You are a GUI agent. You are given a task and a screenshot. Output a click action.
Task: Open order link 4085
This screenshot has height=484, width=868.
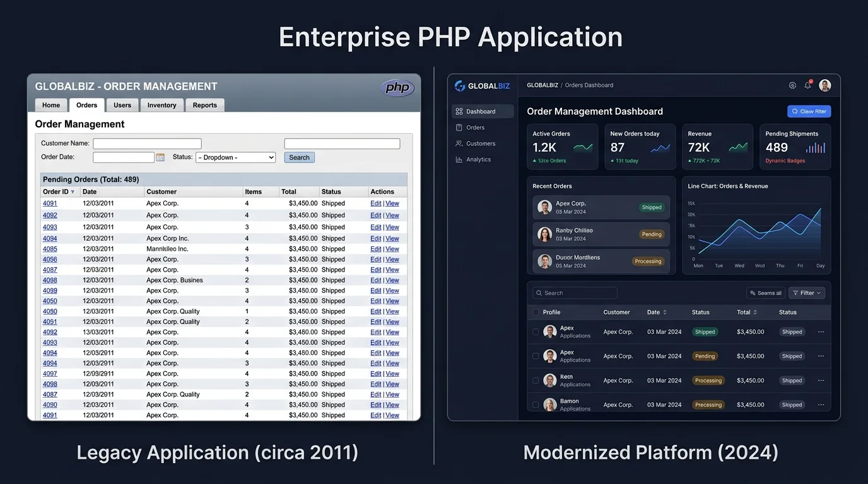(x=50, y=249)
